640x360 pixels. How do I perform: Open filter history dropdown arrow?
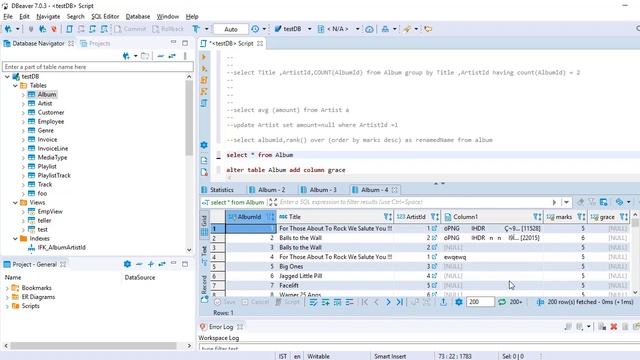567,202
